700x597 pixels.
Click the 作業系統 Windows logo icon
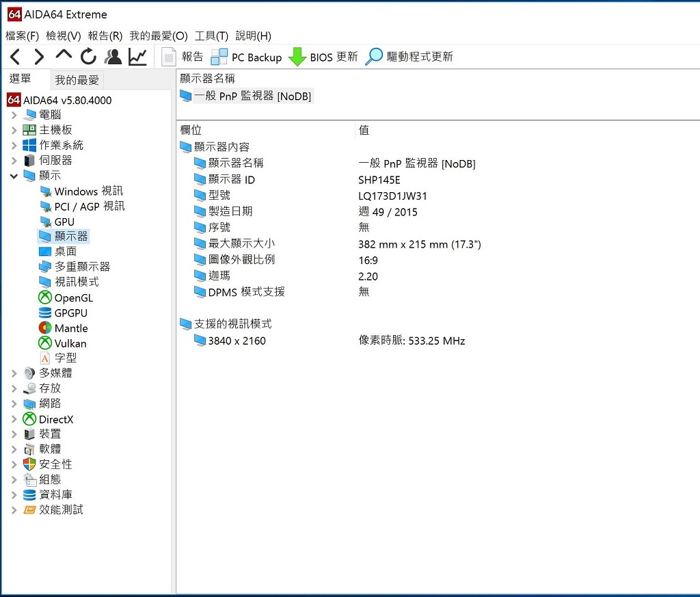(29, 145)
